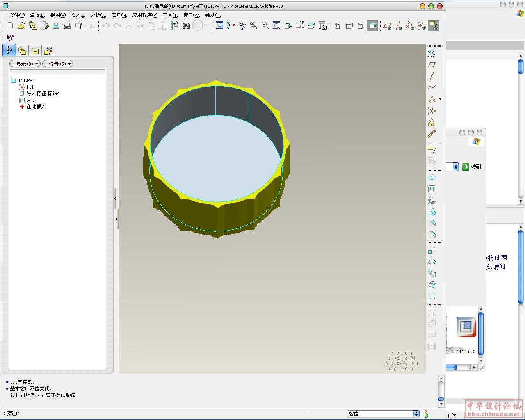This screenshot has width=525, height=420.
Task: Switch to Wireframe display mode
Action: [x=338, y=25]
